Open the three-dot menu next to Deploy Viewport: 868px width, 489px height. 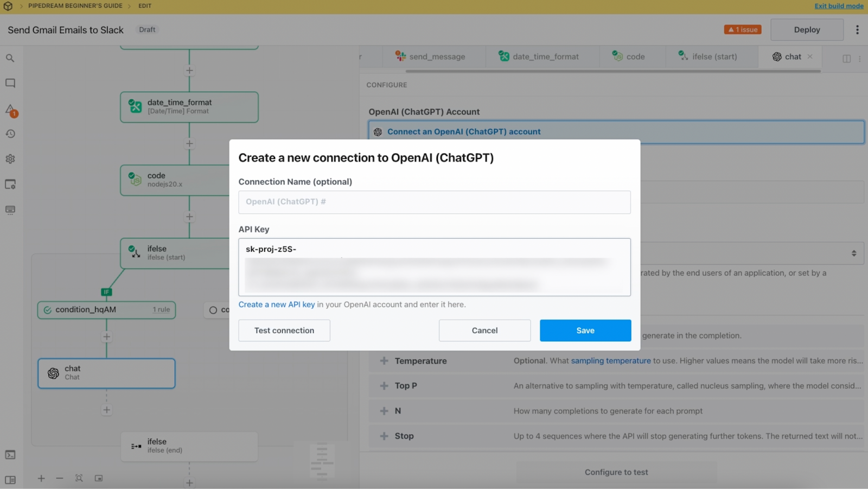click(x=857, y=30)
